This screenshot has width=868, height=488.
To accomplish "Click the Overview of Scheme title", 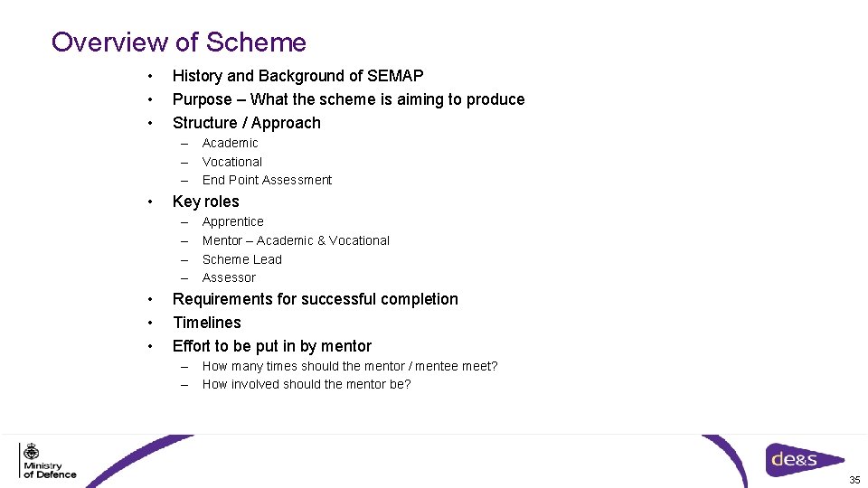I will (178, 42).
